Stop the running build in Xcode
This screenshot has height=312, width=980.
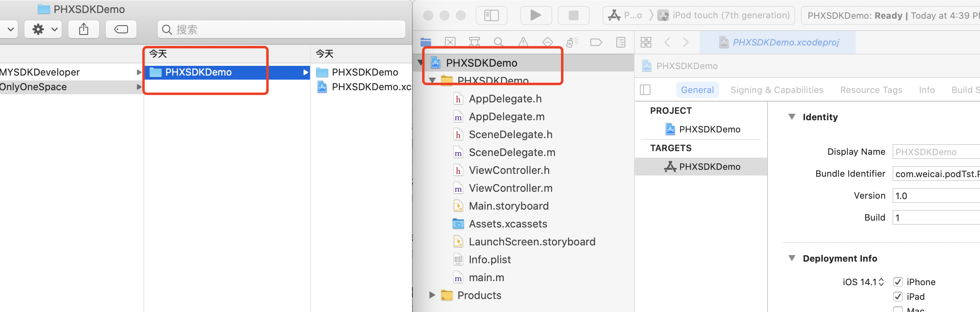573,15
